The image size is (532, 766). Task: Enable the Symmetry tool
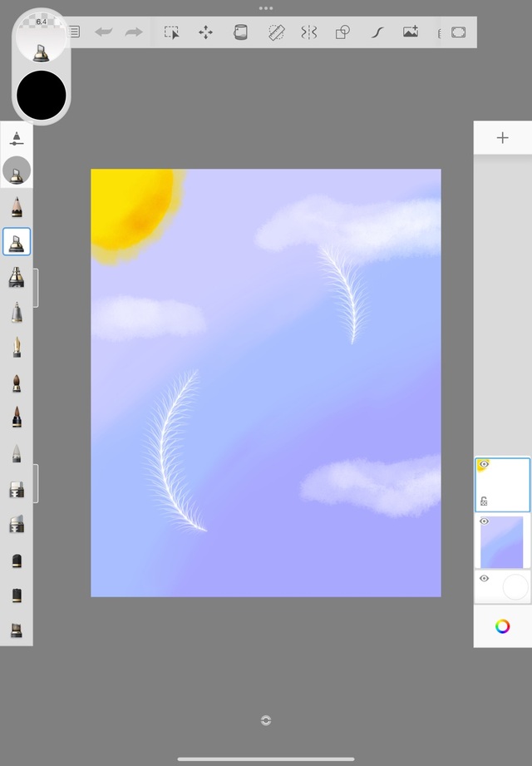click(308, 32)
